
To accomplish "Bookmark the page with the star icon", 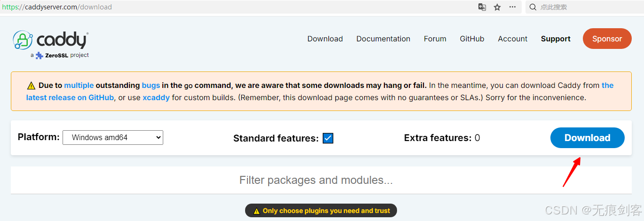I will (497, 7).
